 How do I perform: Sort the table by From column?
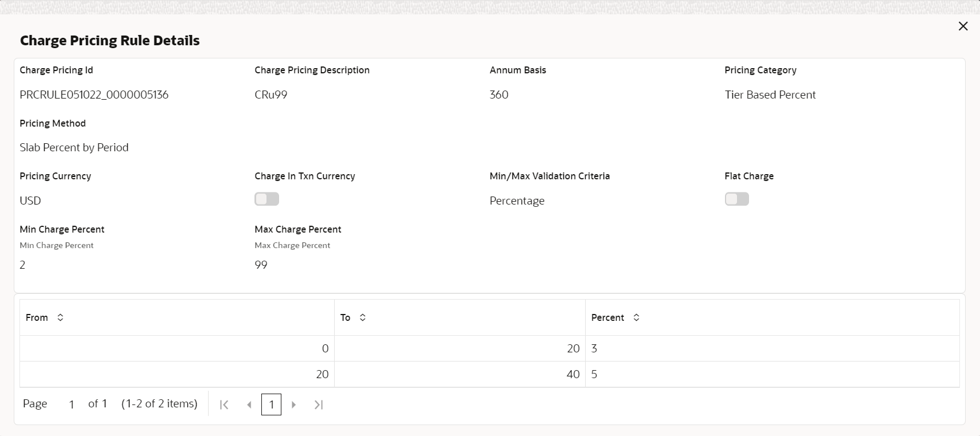pos(60,317)
